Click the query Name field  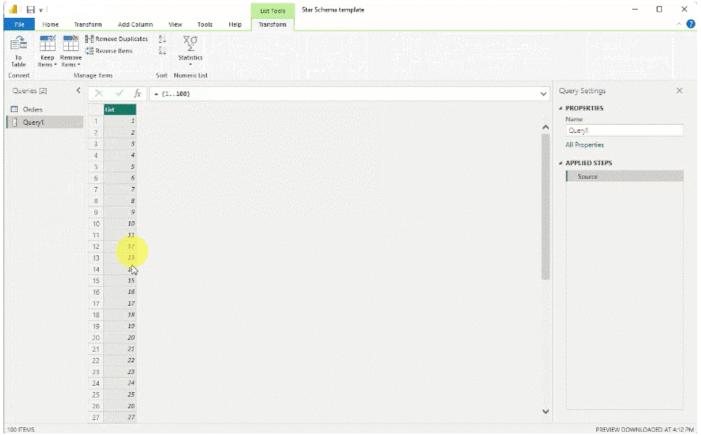point(624,130)
